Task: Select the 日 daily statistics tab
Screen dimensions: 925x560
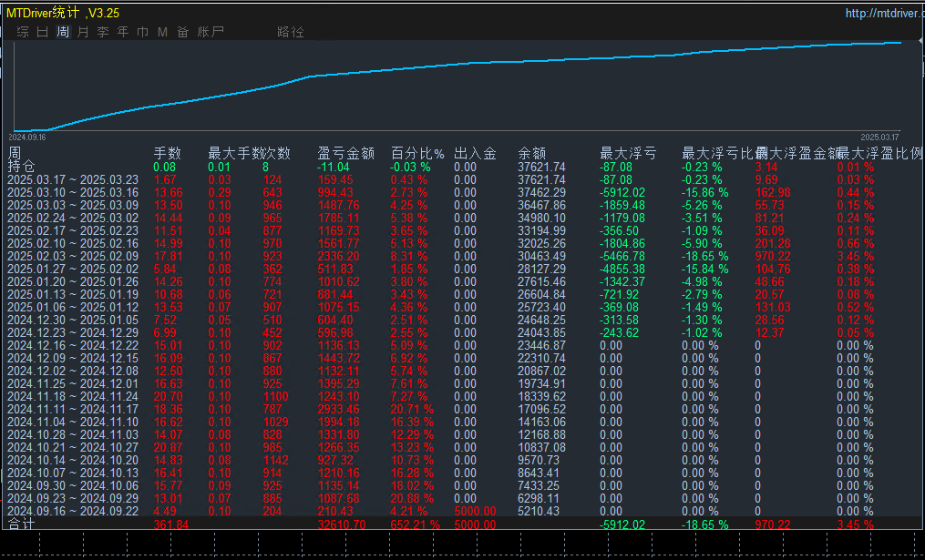Action: [43, 32]
